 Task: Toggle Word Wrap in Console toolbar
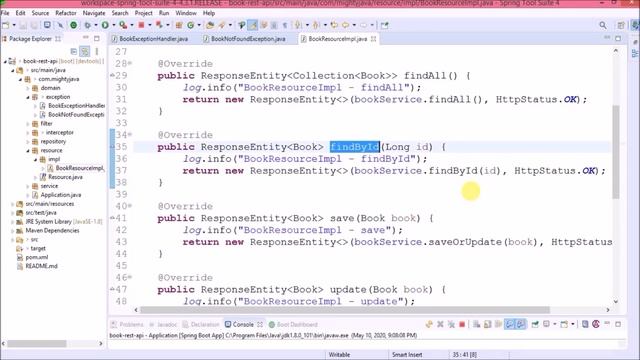498,324
